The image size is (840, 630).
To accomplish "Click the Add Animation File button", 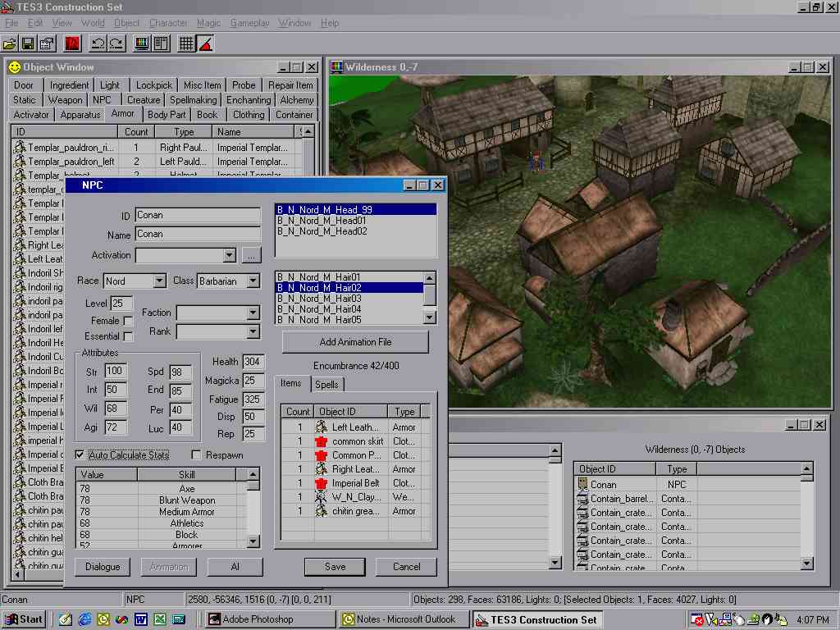I will click(x=355, y=342).
